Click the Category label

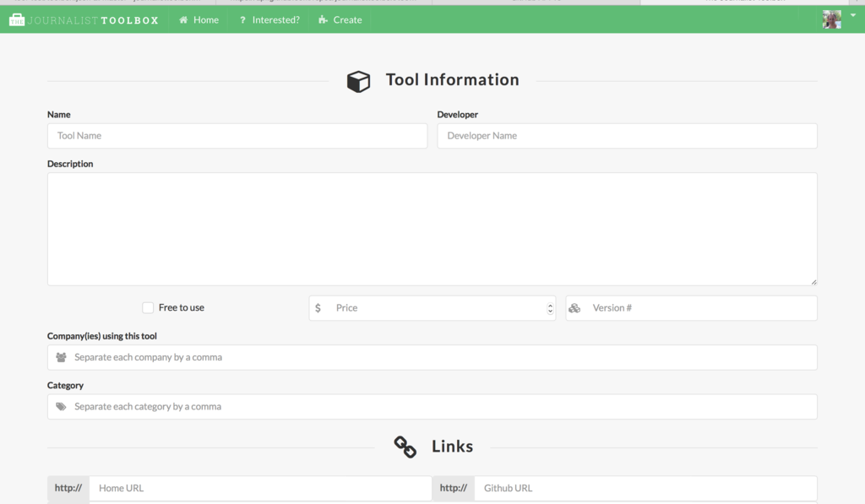(x=65, y=386)
